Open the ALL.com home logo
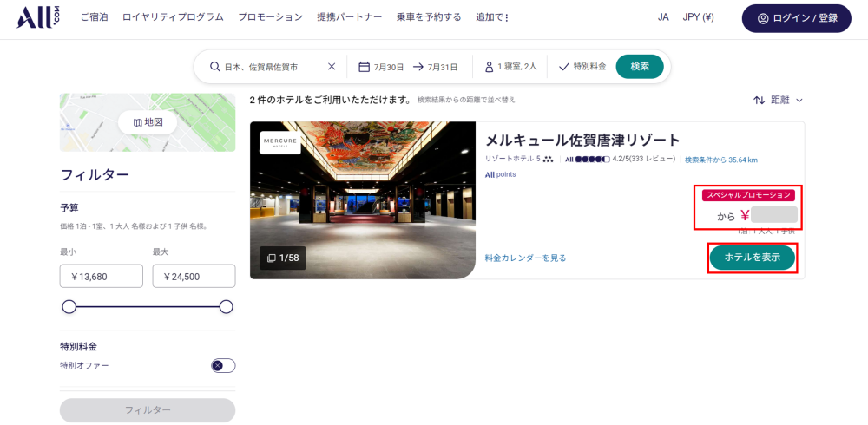The height and width of the screenshot is (425, 868). click(38, 17)
